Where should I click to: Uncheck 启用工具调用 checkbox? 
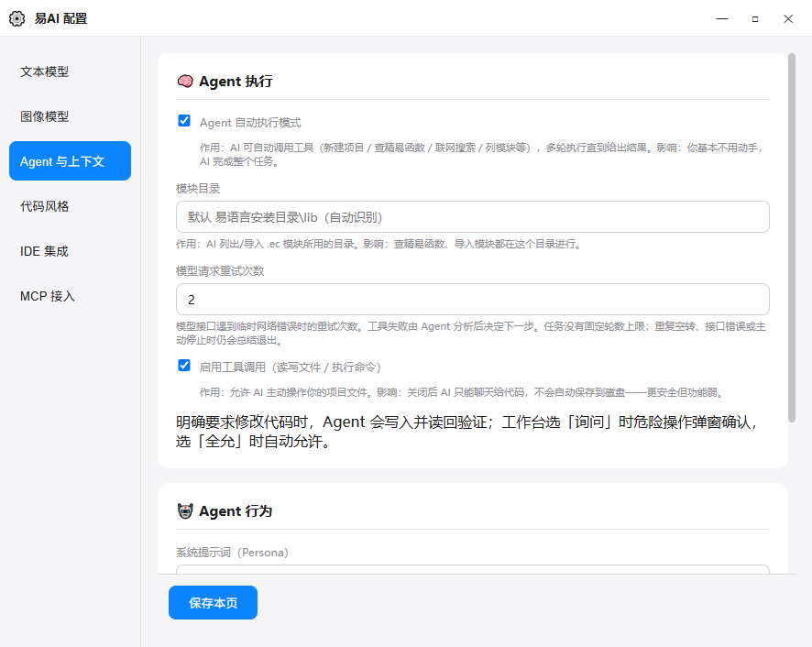tap(184, 366)
